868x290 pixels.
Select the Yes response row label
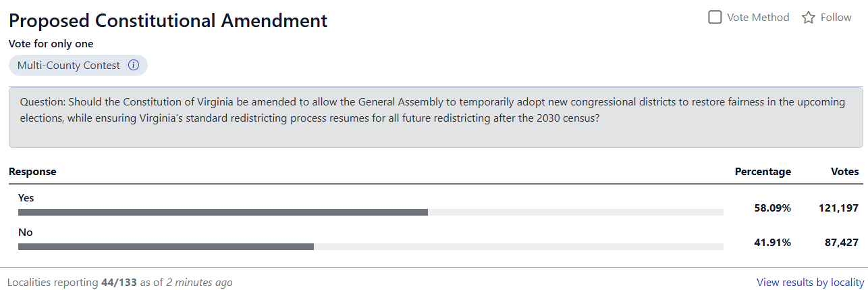tap(26, 198)
